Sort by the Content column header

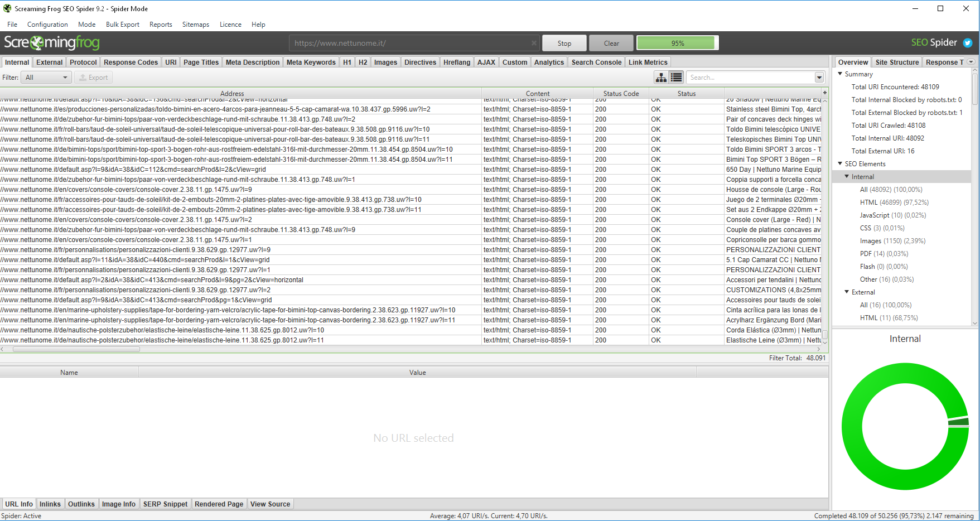pos(538,94)
